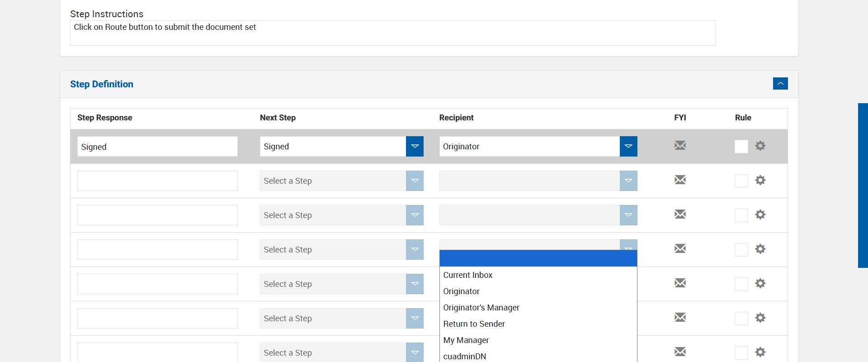Pick My Manager from recipient list
868x362 pixels.
click(x=466, y=340)
